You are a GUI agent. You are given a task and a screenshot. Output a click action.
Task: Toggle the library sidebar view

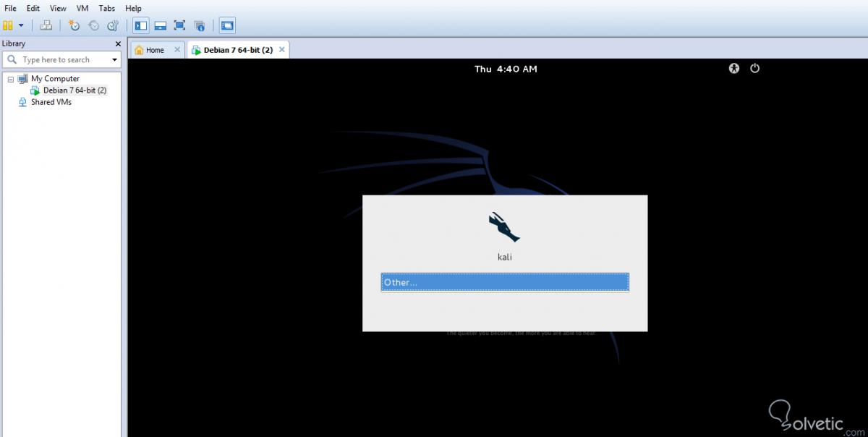tap(141, 25)
